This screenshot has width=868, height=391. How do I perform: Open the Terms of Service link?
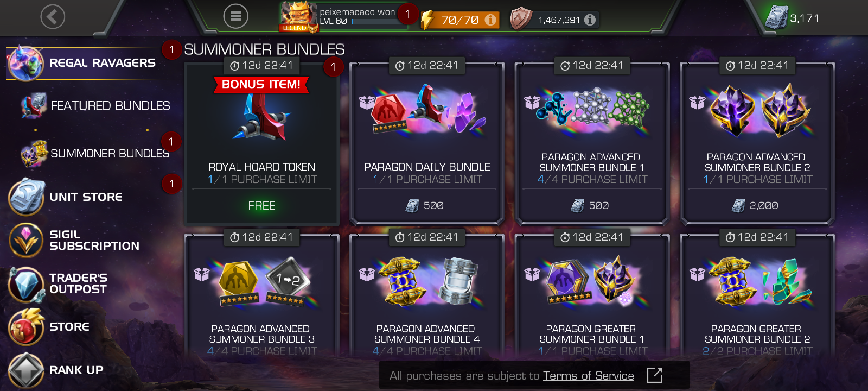589,376
